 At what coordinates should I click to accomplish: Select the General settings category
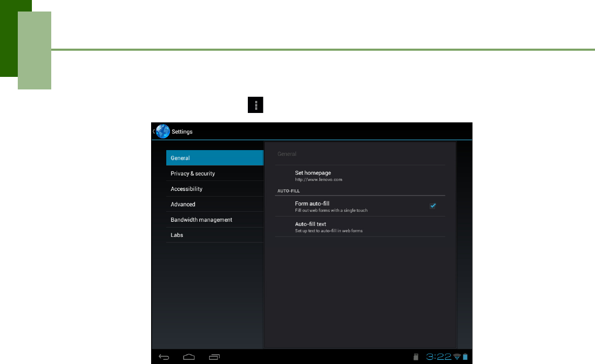coord(215,158)
